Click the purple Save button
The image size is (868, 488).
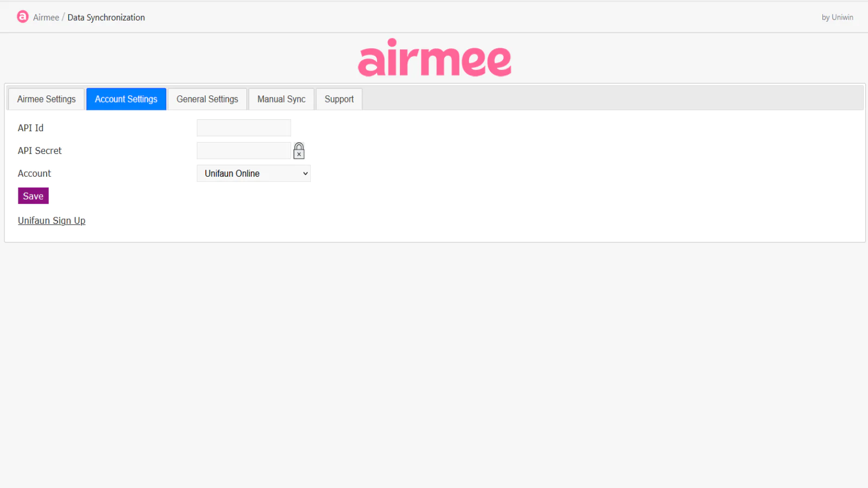(x=33, y=196)
